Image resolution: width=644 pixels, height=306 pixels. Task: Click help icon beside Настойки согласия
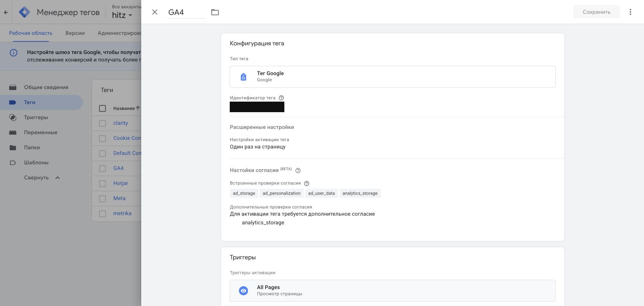click(x=298, y=171)
